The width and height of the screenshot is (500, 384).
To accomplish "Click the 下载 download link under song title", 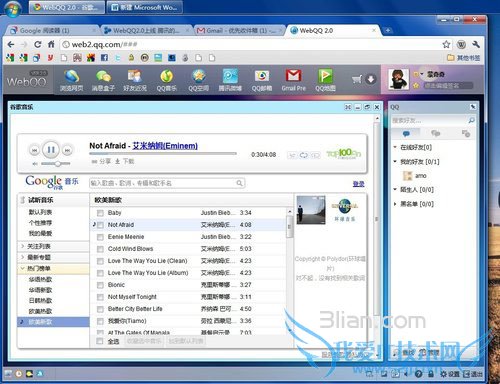I will (125, 161).
